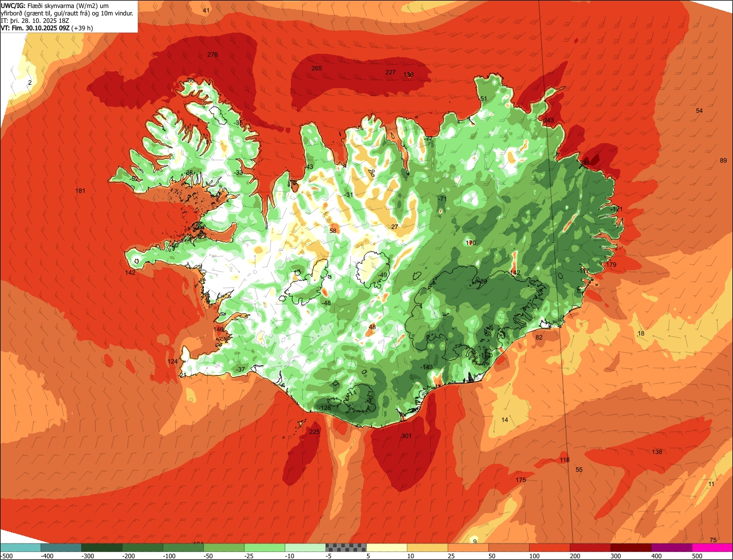Click the flux value '170' in eastern Iceland
733x560 pixels.
pos(471,243)
